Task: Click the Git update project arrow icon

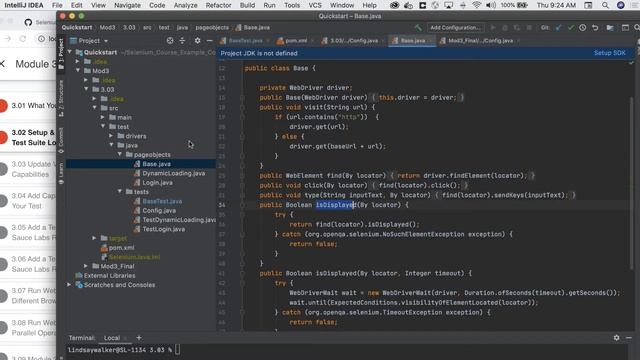Action: (x=558, y=28)
